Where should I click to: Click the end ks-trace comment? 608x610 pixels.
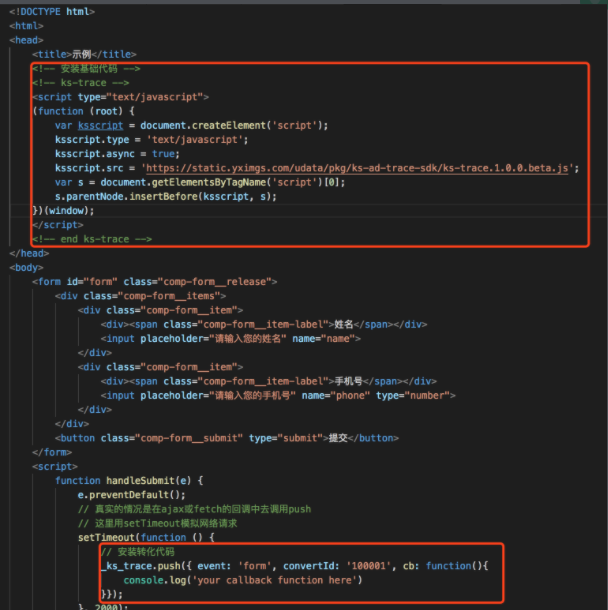pyautogui.click(x=91, y=240)
